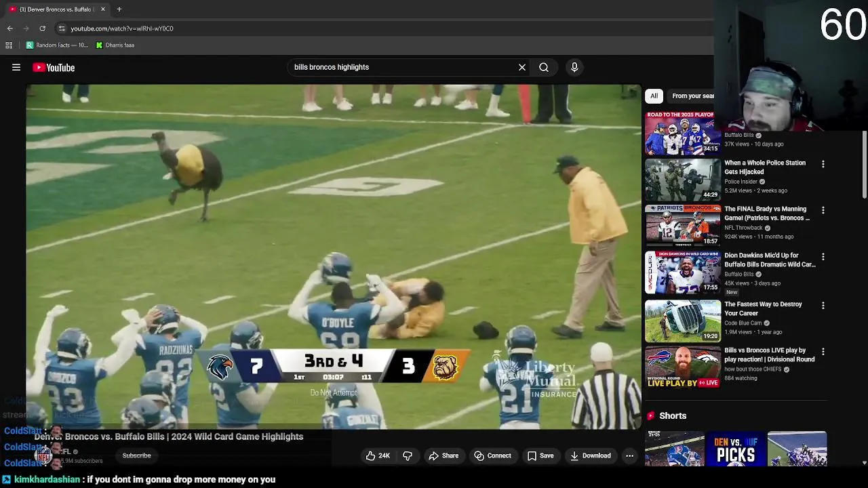Click the video player showing 3RD & 4

click(x=333, y=256)
